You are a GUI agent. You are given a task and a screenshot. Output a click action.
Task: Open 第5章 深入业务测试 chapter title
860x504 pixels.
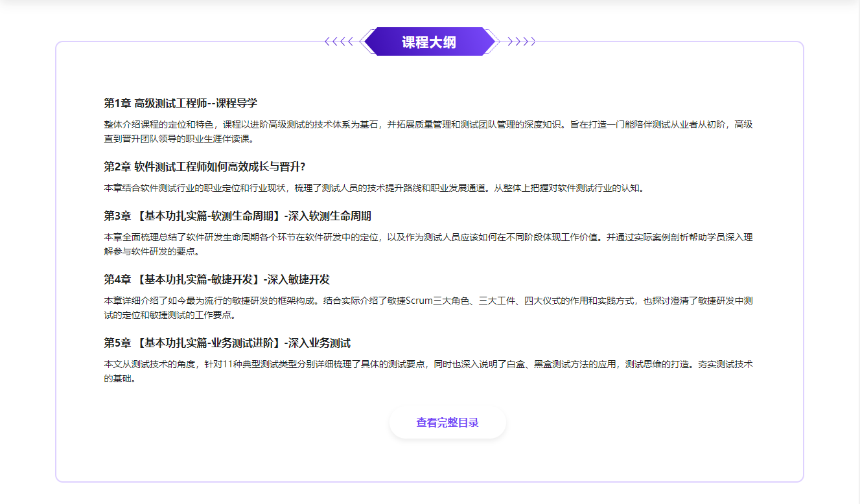[x=227, y=343]
